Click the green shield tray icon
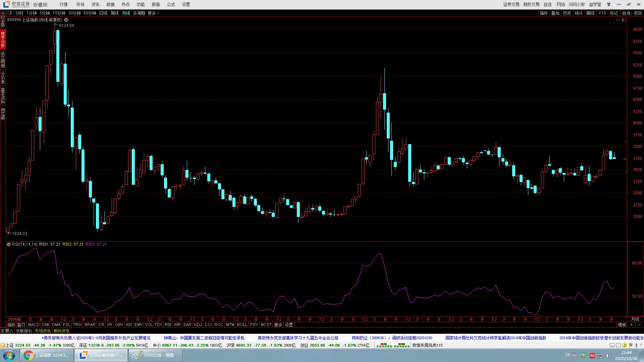The image size is (644, 362). [584, 355]
